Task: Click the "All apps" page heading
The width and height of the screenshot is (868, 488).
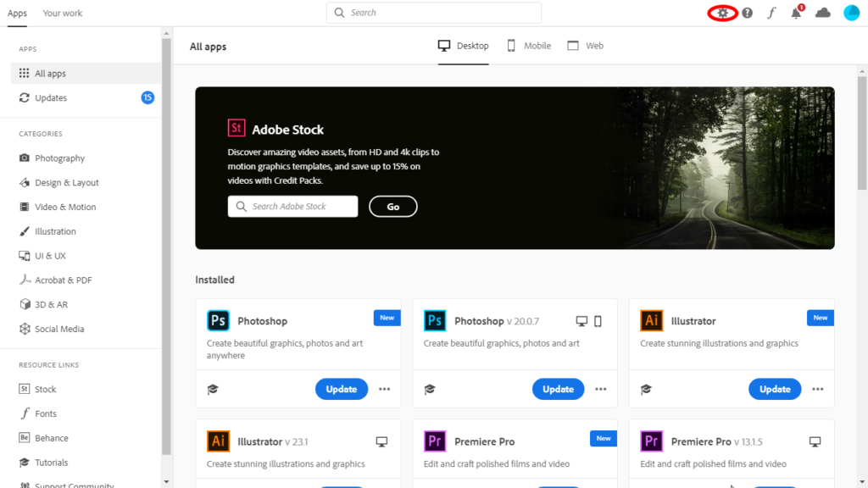Action: [x=209, y=47]
